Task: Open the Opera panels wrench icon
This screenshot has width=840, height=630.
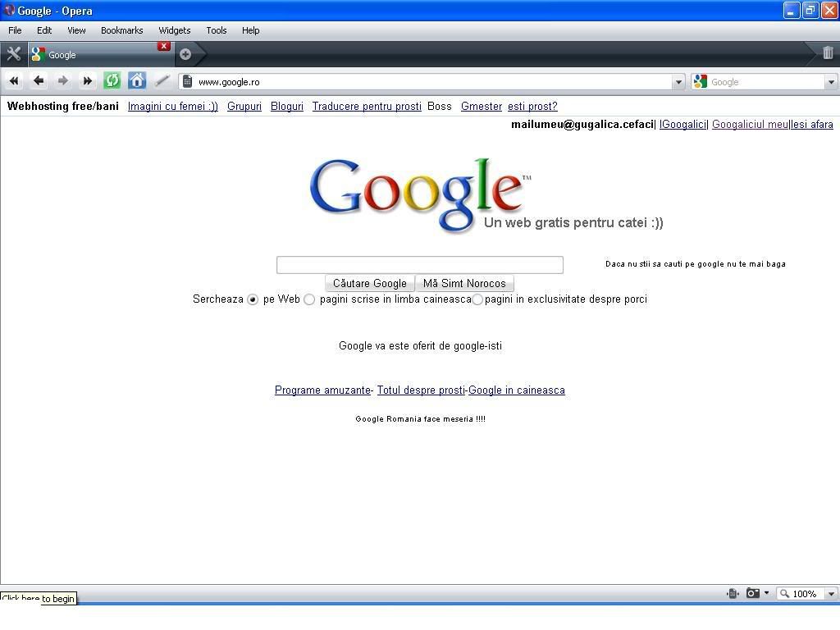Action: tap(13, 54)
